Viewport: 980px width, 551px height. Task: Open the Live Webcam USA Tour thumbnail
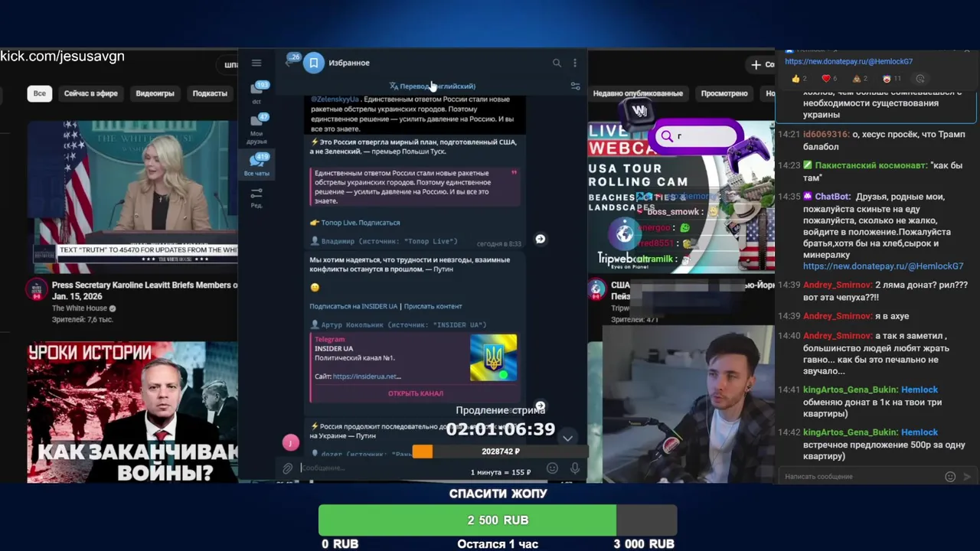(x=681, y=196)
